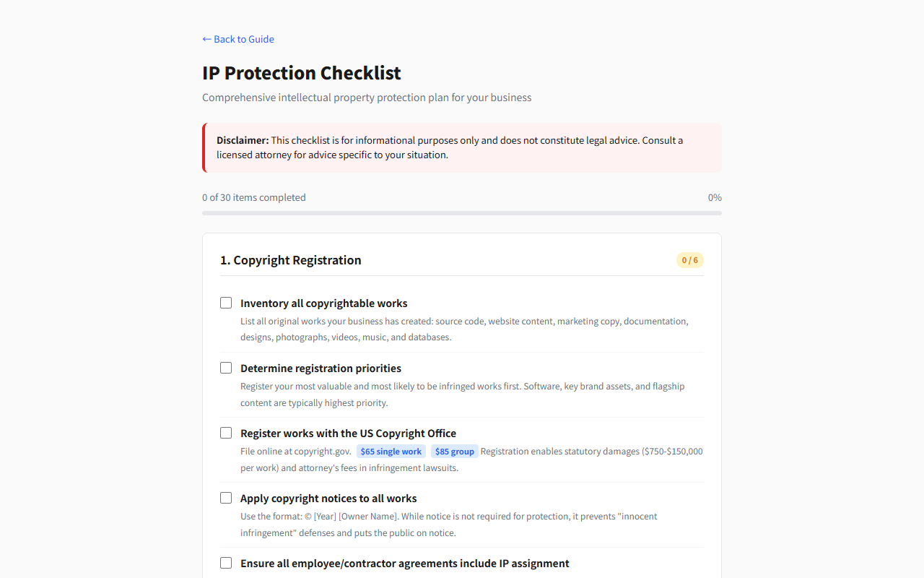Click the 'Determine registration priorities' title text

321,368
